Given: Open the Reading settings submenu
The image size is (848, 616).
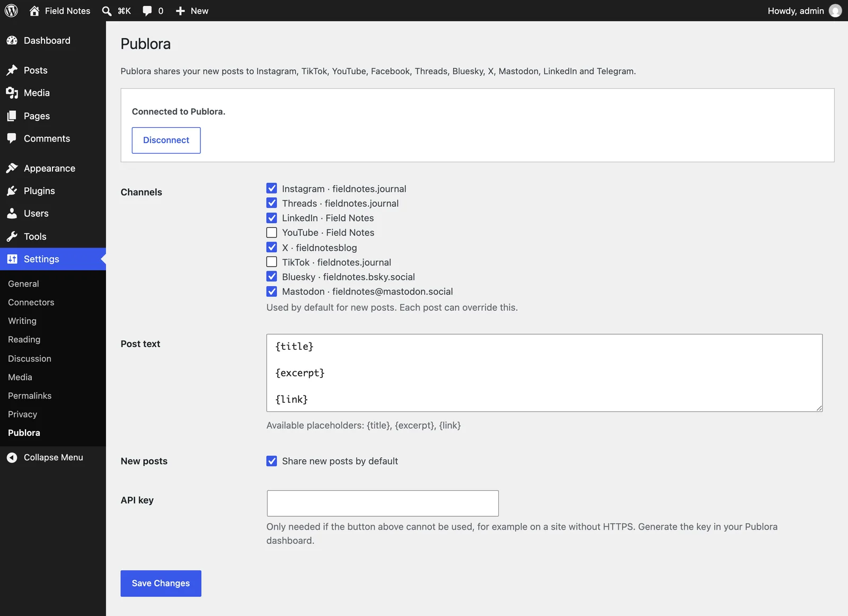Looking at the screenshot, I should [24, 339].
